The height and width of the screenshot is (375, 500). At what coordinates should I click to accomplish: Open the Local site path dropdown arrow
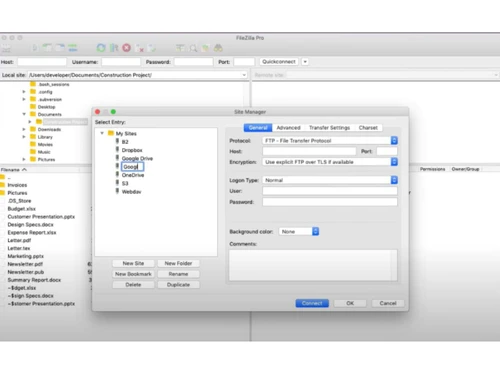244,75
